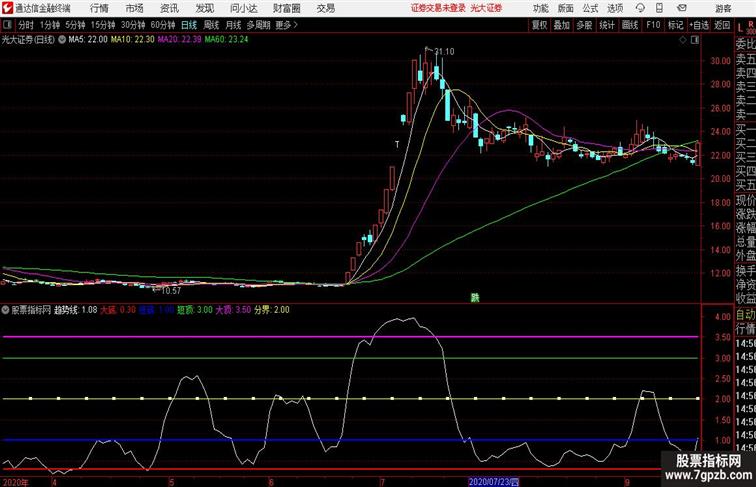
Task: Toggle the right info panel icon
Action: tap(695, 40)
